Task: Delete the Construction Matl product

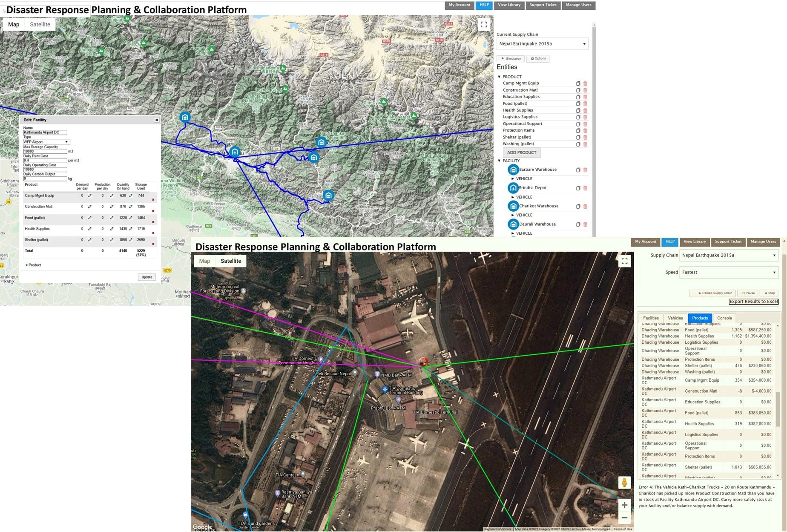Action: [x=585, y=90]
